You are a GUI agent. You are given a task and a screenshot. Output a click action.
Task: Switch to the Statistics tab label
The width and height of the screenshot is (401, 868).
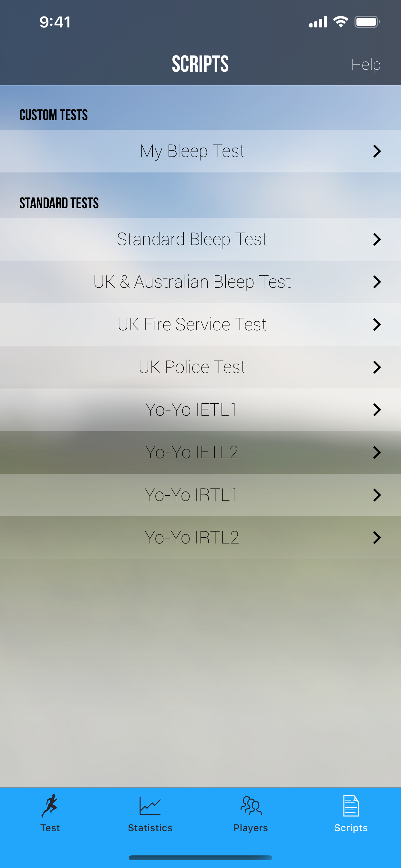click(150, 828)
